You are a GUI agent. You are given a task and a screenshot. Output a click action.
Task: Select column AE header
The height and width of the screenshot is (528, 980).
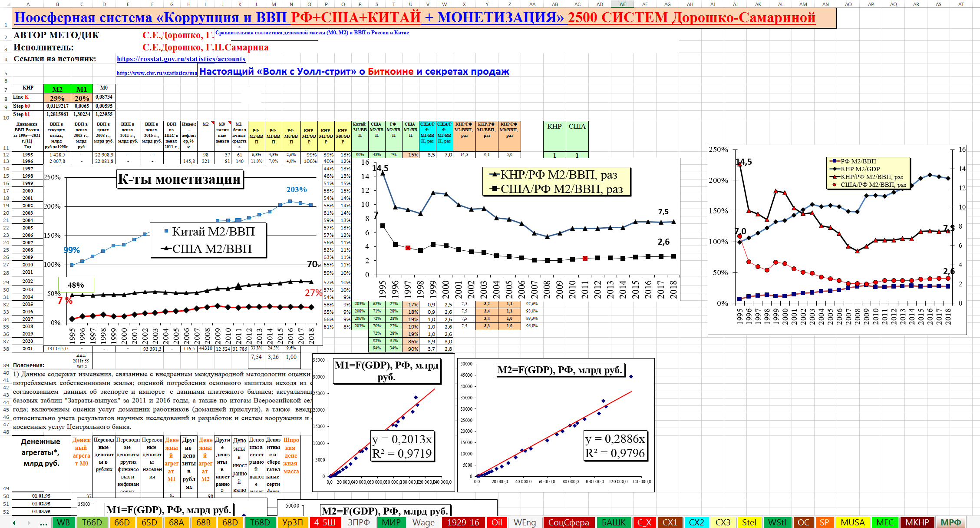click(x=622, y=4)
